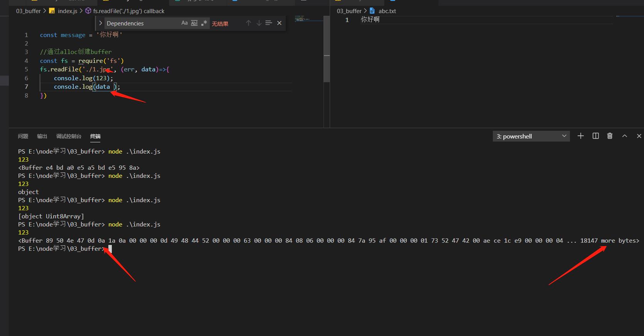Close the terminal panel
Image resolution: width=644 pixels, height=336 pixels.
click(x=639, y=136)
